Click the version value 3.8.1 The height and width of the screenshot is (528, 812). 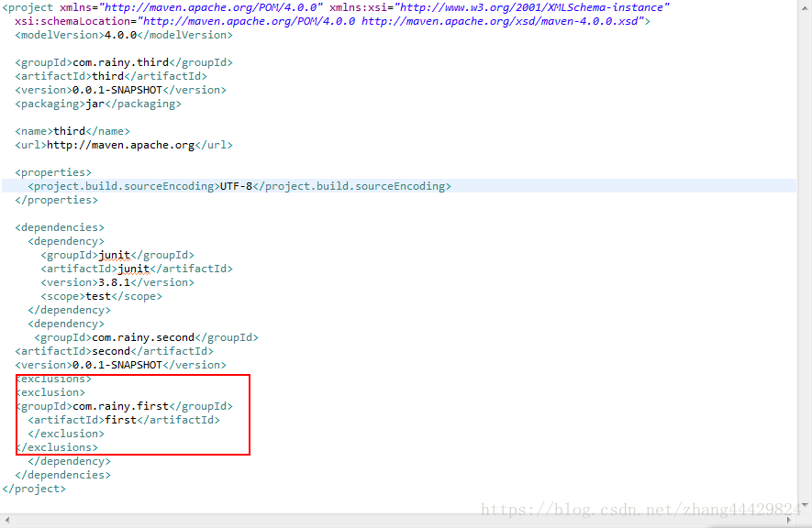(115, 283)
